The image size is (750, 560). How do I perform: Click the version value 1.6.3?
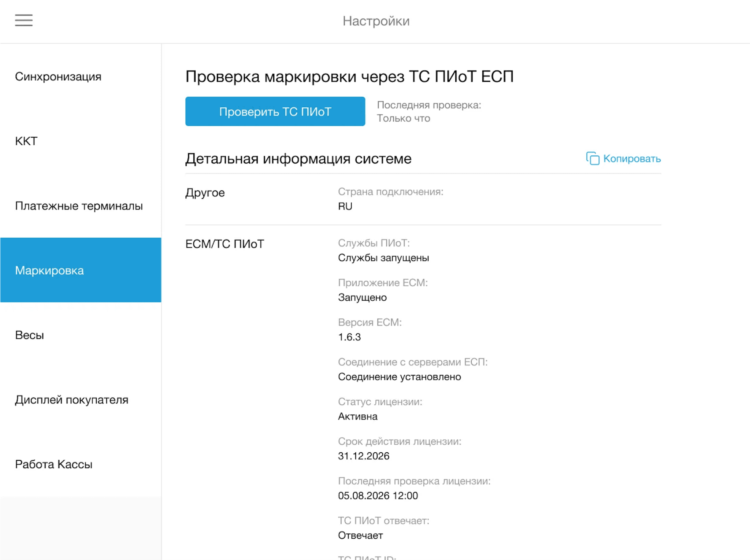click(x=349, y=337)
